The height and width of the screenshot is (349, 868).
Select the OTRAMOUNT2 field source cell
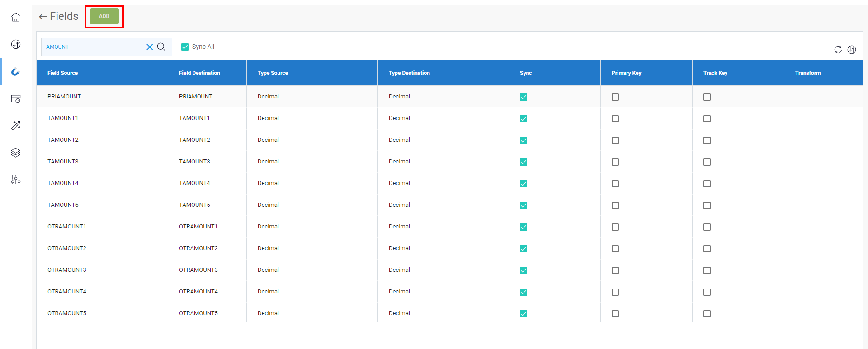(67, 248)
